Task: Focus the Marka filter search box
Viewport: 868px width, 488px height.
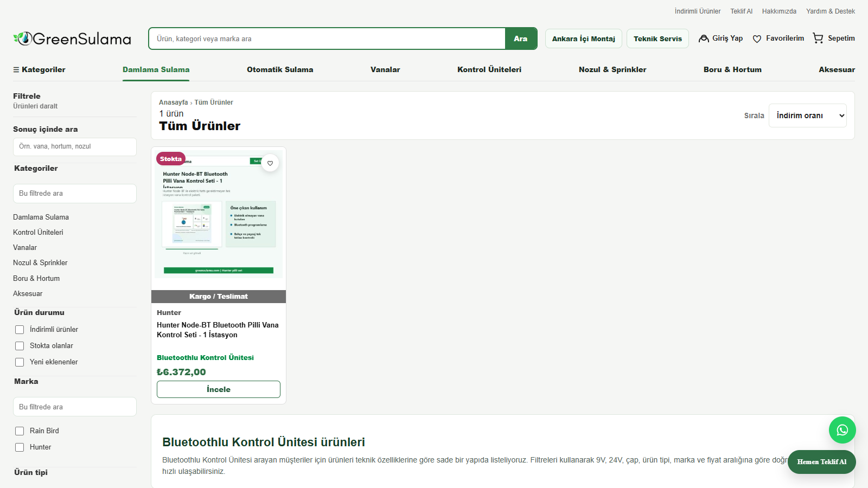Action: point(75,407)
